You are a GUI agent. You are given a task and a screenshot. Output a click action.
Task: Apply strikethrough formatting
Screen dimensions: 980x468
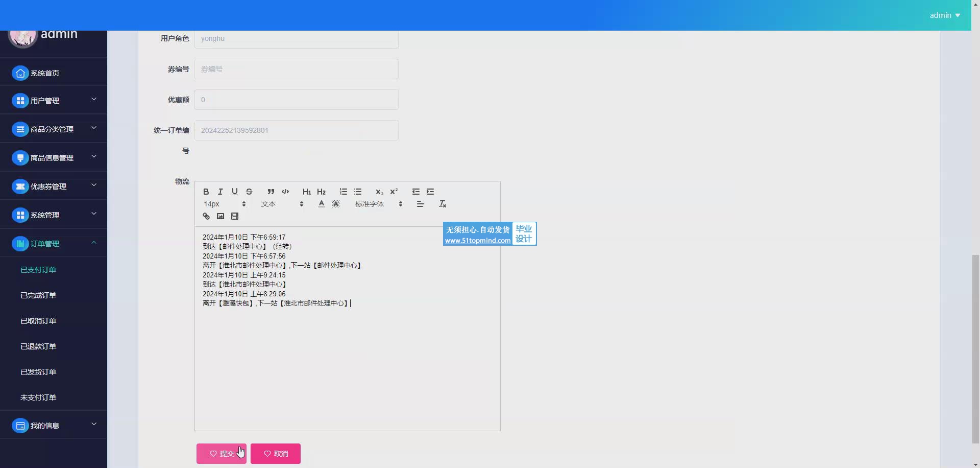[249, 192]
